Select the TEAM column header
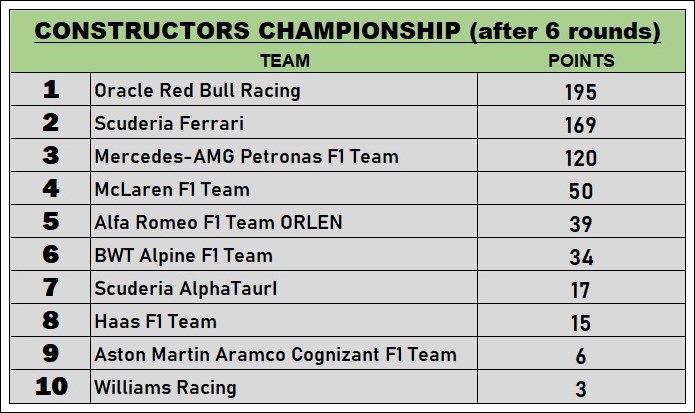 [x=285, y=61]
